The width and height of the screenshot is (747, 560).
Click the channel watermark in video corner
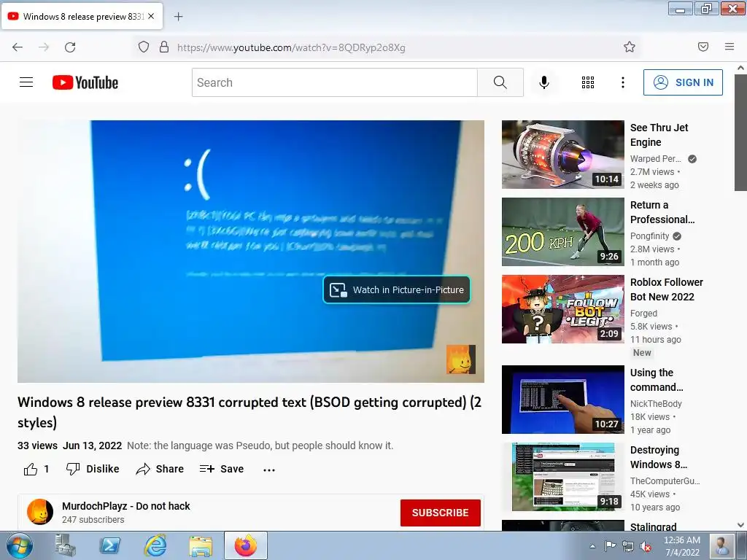(461, 359)
